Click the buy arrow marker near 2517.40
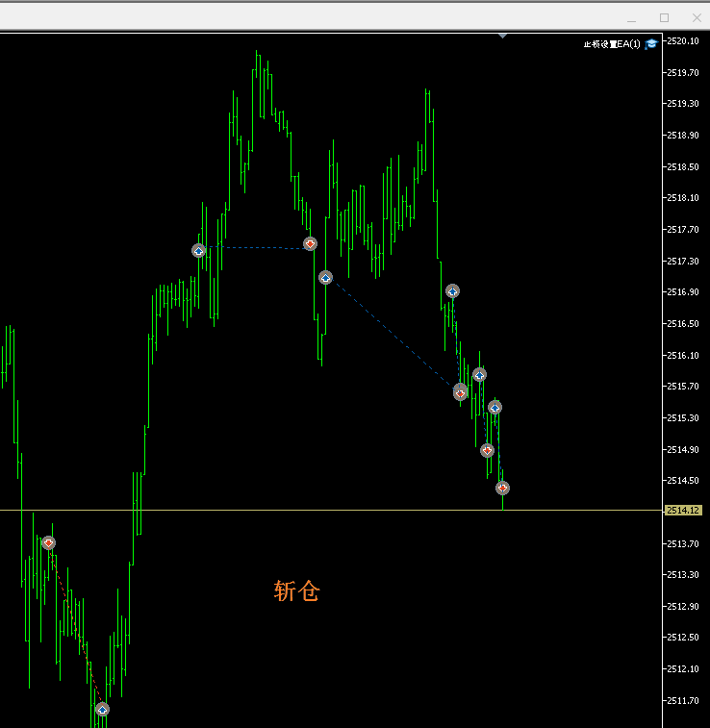 pos(199,250)
